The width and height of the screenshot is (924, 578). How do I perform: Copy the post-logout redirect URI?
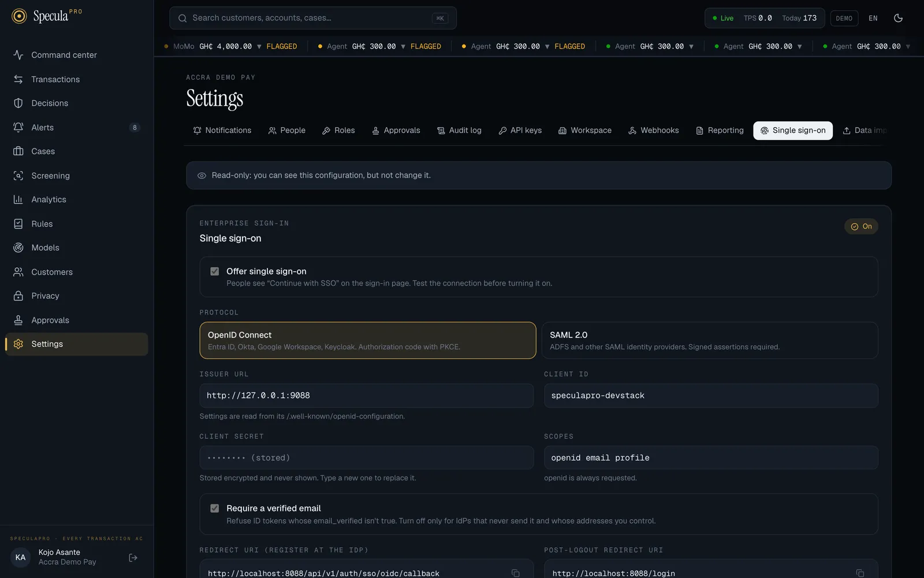click(x=860, y=573)
